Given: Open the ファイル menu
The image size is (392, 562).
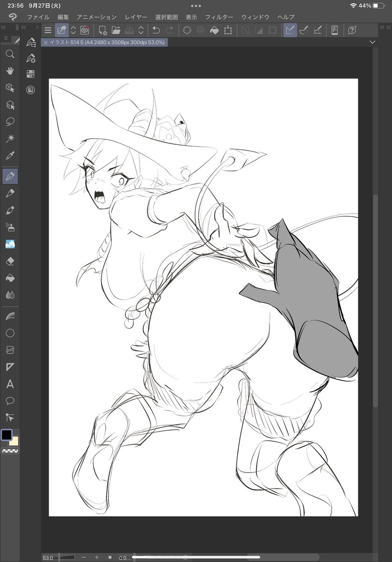Looking at the screenshot, I should tap(38, 17).
